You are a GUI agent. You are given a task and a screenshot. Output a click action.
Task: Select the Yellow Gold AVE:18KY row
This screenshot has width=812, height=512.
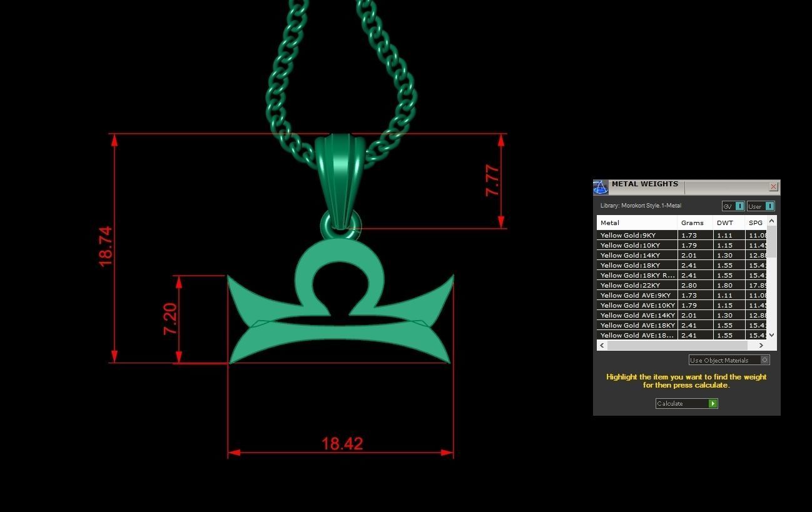[682, 325]
